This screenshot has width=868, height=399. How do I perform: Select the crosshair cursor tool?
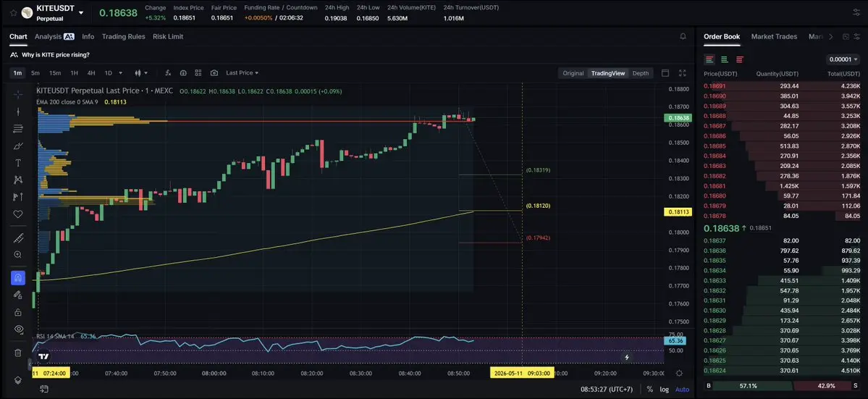click(x=17, y=94)
